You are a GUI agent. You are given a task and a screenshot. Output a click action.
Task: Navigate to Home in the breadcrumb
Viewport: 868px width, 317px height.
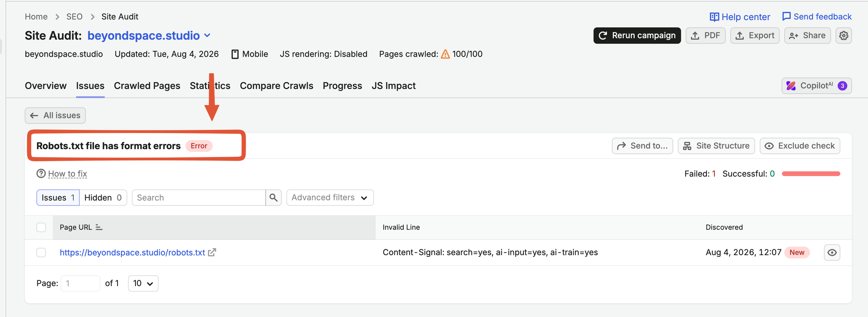tap(36, 17)
